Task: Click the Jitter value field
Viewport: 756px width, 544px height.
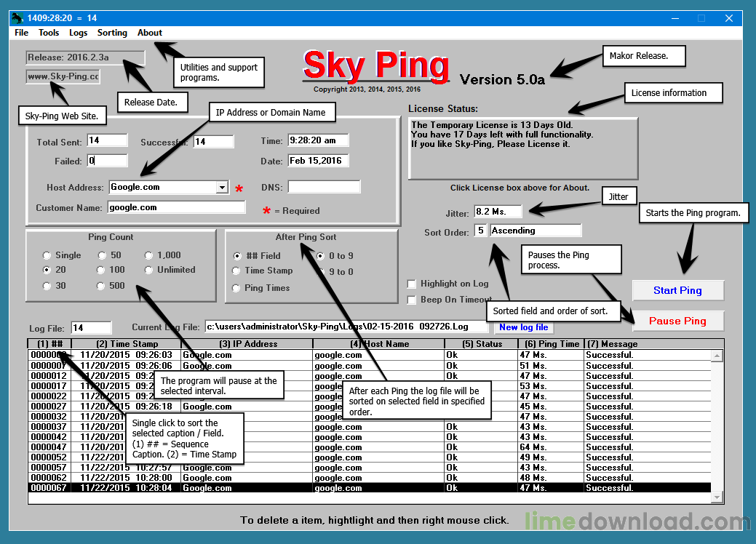Action: [x=498, y=212]
